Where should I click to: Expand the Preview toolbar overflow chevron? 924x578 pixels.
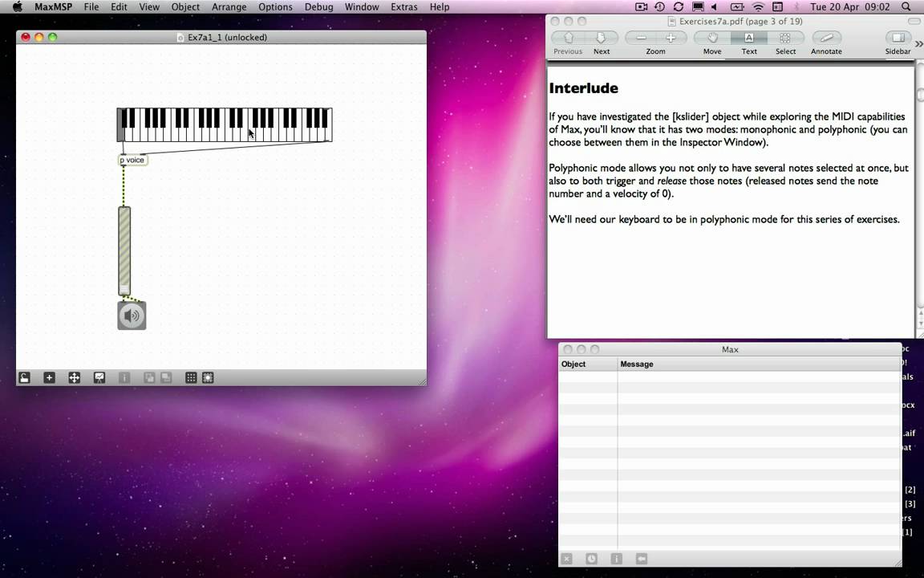(x=918, y=43)
